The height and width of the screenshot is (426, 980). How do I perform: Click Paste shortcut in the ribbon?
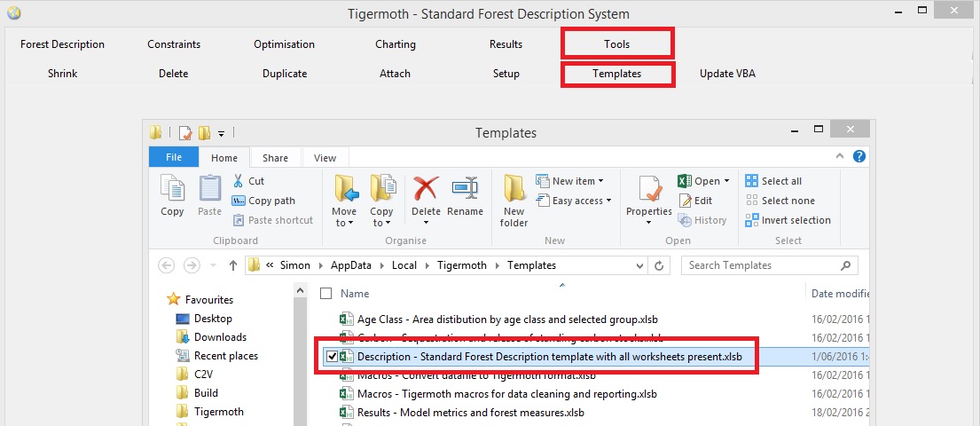(273, 220)
